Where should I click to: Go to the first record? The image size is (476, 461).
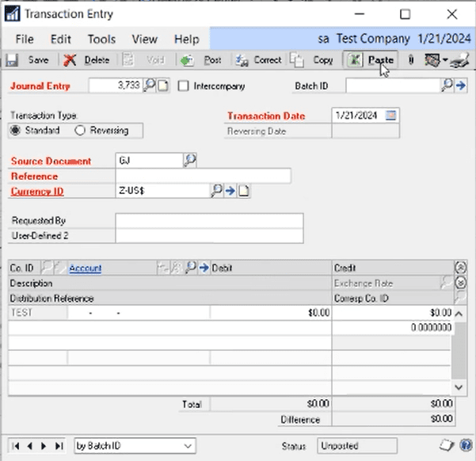[16, 446]
